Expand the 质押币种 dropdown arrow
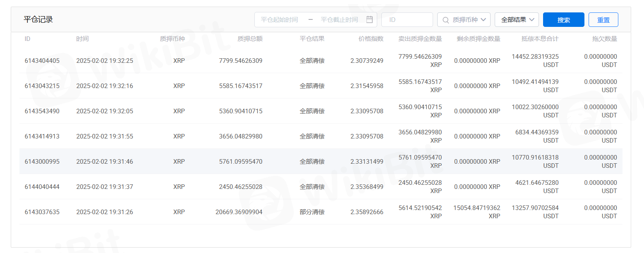 tap(483, 20)
